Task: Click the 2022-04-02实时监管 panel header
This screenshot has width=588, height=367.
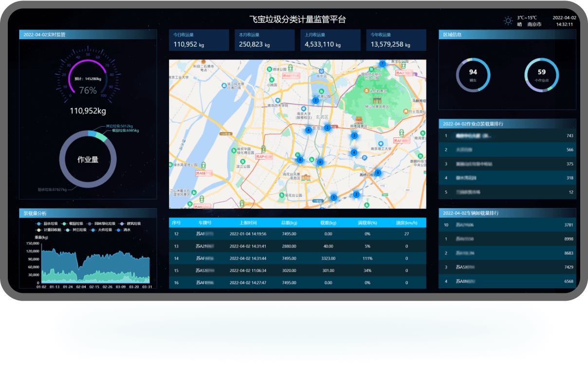Action: (88, 34)
